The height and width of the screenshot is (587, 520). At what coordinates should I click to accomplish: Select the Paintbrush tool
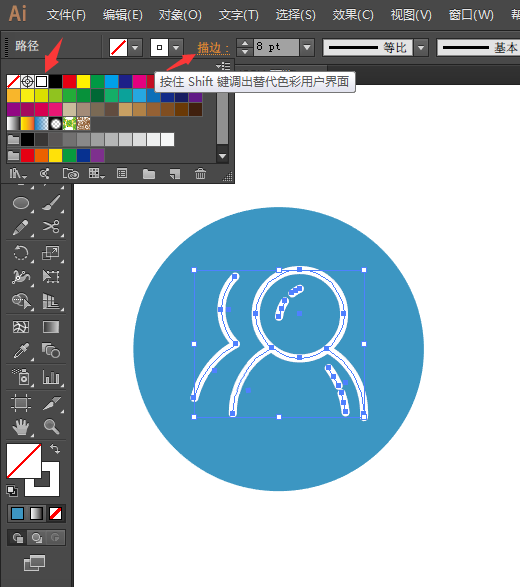click(51, 203)
